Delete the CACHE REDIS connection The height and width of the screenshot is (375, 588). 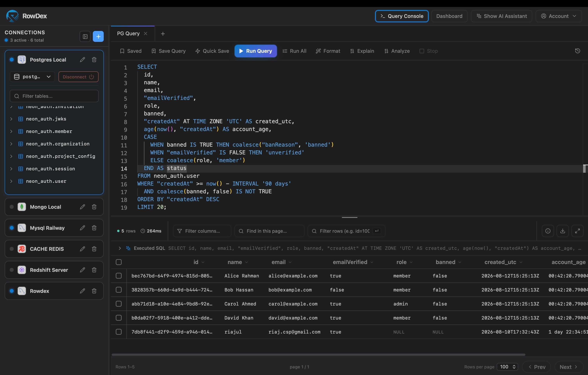pos(94,249)
